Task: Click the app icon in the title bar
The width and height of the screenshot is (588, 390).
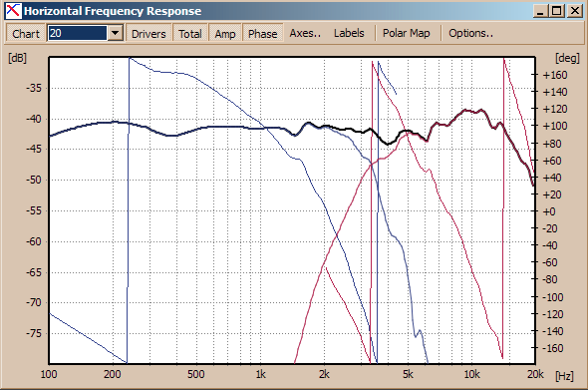Action: [x=13, y=11]
